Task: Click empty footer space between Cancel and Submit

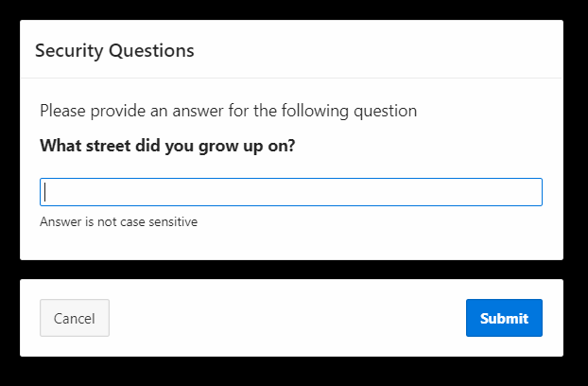Action: pos(284,318)
